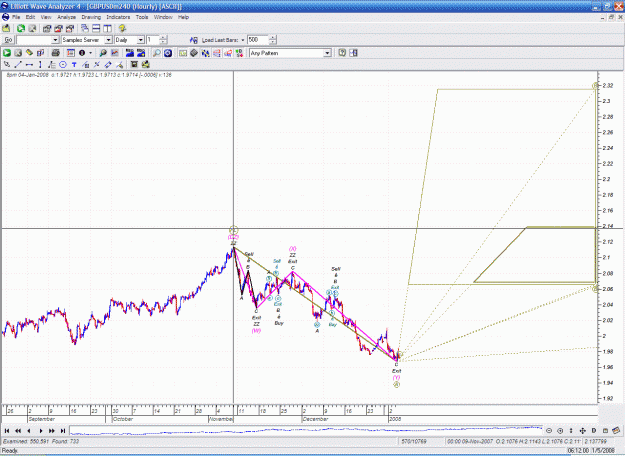Select the blue T text label tool
The width and height of the screenshot is (625, 456).
click(74, 64)
